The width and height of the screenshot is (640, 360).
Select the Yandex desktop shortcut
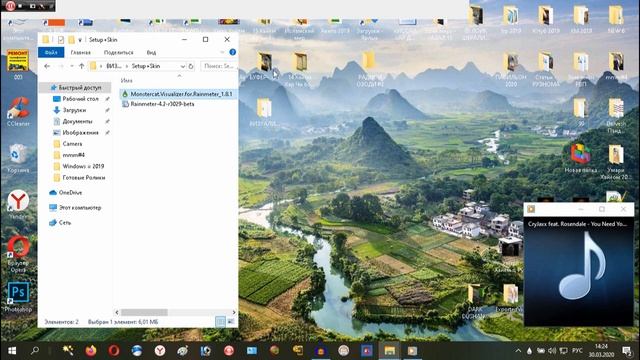pos(18,204)
